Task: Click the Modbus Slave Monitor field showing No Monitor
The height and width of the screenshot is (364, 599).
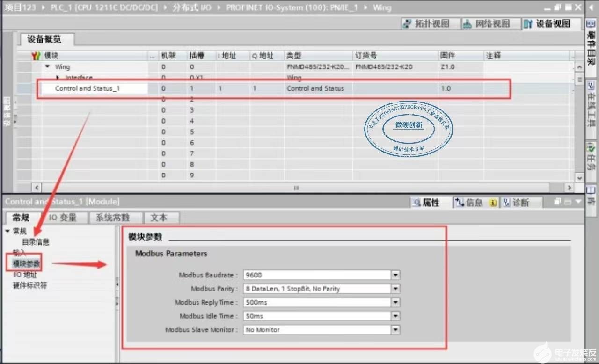Action: [318, 330]
